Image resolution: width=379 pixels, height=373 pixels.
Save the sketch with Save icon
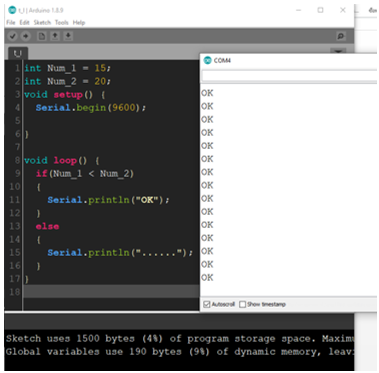(68, 36)
